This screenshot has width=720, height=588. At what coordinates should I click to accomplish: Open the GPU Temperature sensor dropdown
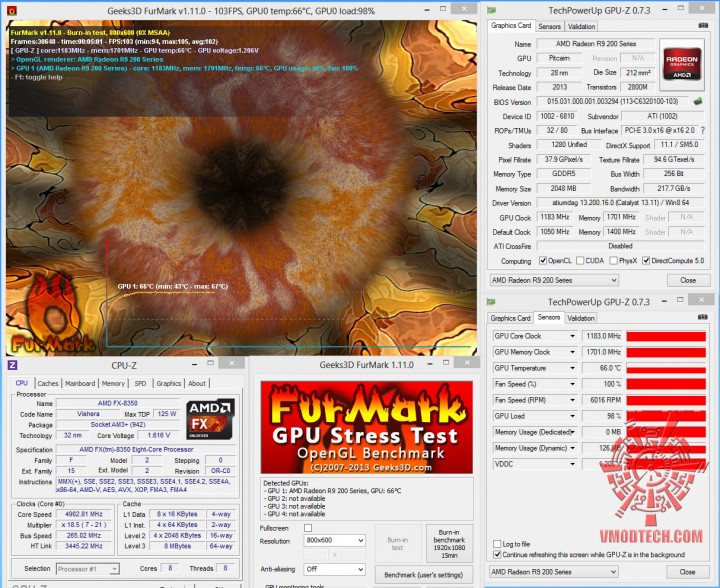click(x=572, y=368)
